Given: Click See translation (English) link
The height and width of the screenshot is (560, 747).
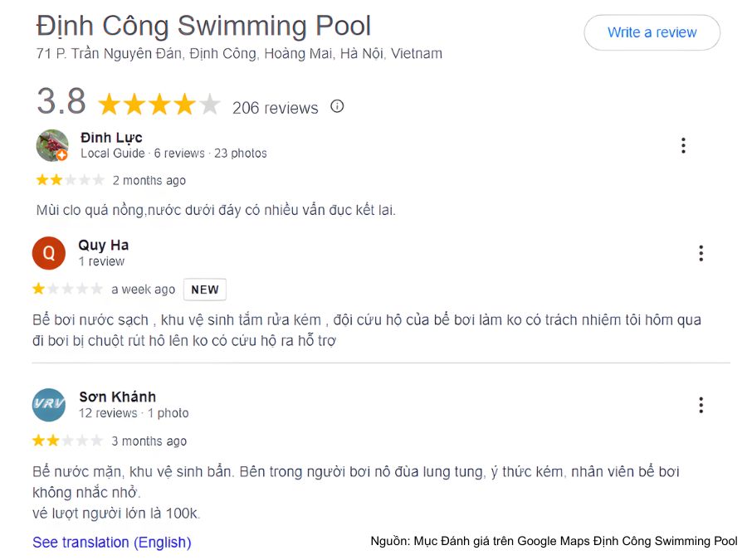Looking at the screenshot, I should pos(111,543).
